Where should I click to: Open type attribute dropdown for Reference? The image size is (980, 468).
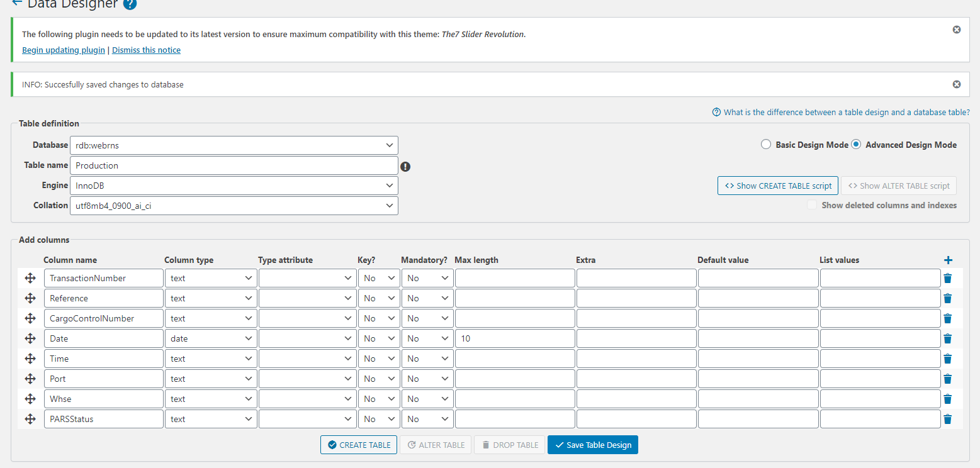pos(308,298)
